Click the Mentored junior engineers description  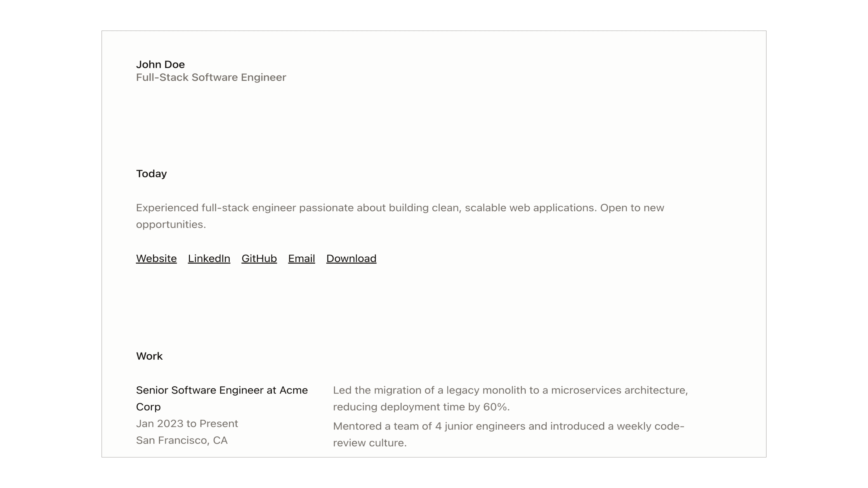pos(509,434)
